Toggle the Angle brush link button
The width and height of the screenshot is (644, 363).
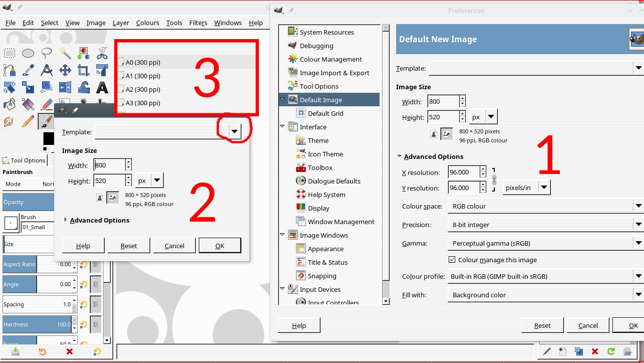pyautogui.click(x=96, y=284)
